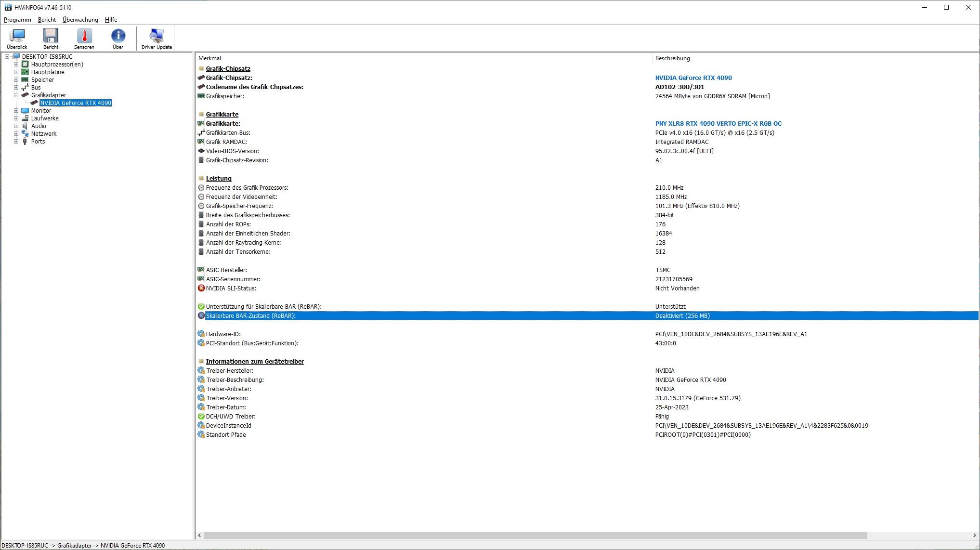Image resolution: width=980 pixels, height=550 pixels.
Task: Click the horizontal scrollbar thumb
Action: 535,536
